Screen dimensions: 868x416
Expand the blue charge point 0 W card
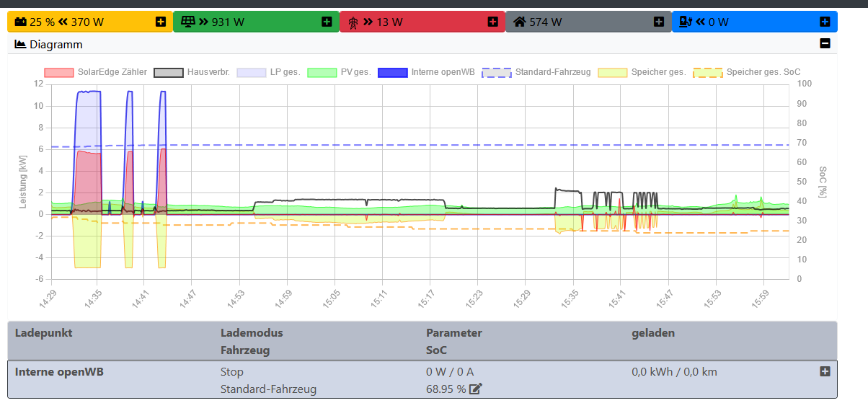[825, 22]
